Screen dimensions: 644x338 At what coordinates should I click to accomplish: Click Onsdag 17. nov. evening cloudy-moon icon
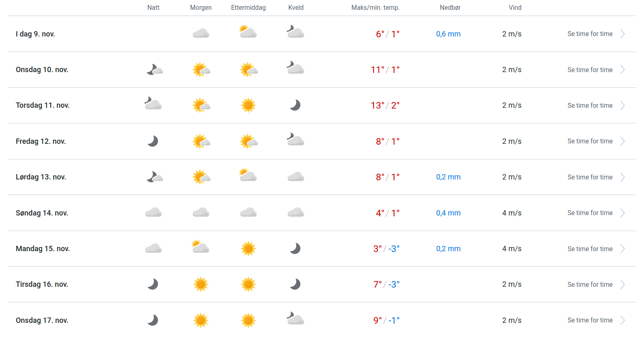coord(295,319)
